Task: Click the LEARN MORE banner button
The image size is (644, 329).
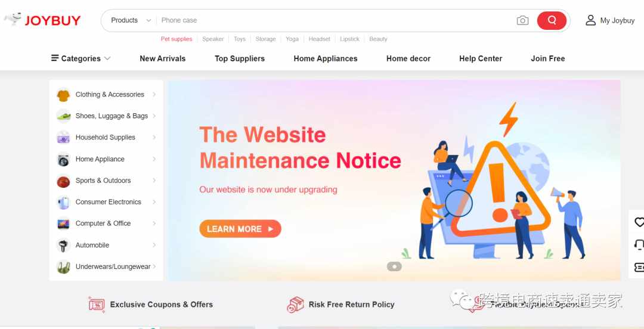Action: [x=240, y=229]
